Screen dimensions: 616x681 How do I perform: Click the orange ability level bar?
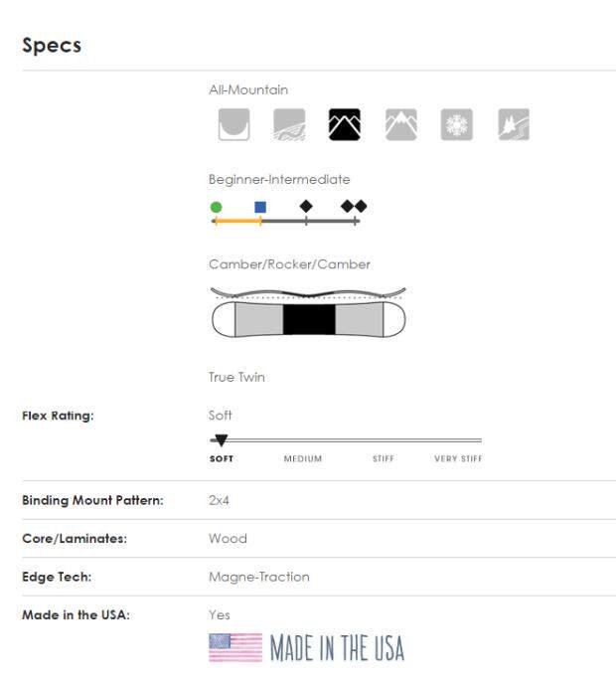pos(237,221)
